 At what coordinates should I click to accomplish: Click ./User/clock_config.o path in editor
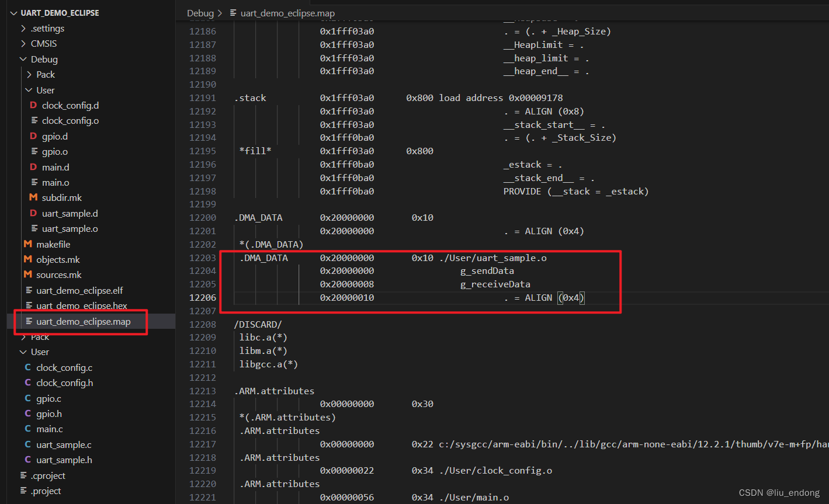tap(496, 471)
